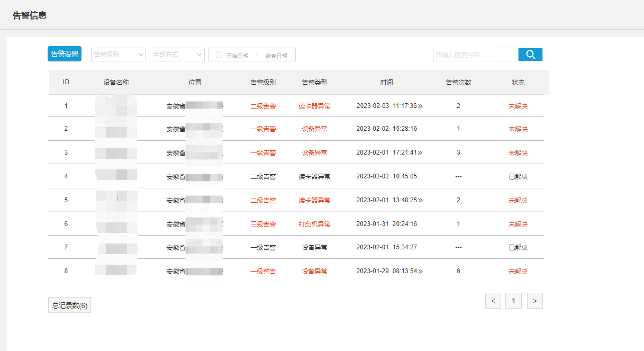Click the 时间 column header
This screenshot has width=644, height=351.
click(x=386, y=83)
